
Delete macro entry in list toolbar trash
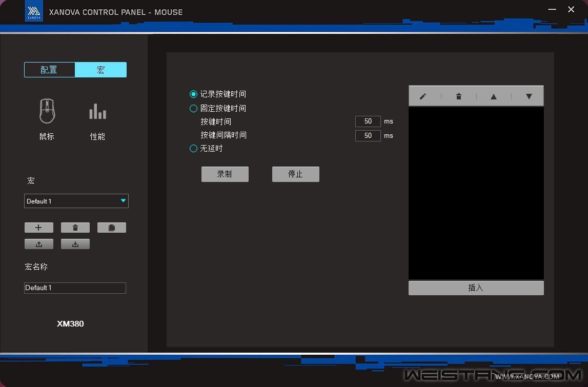pos(458,96)
